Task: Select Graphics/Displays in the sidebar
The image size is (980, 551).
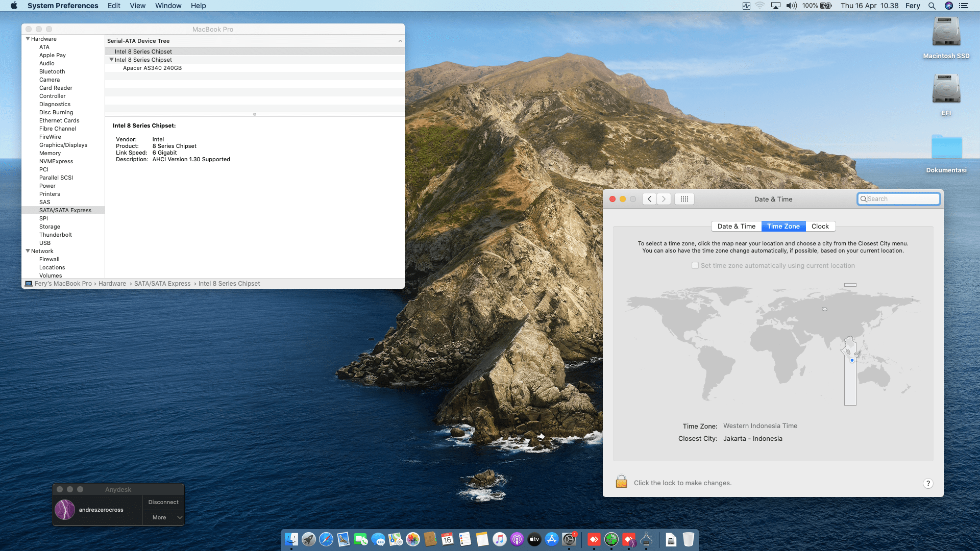Action: coord(63,145)
